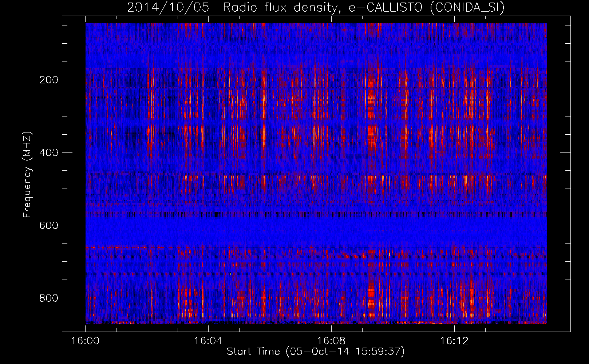The image size is (589, 364).
Task: Click the 16:00 time tick label
Action: 85,341
